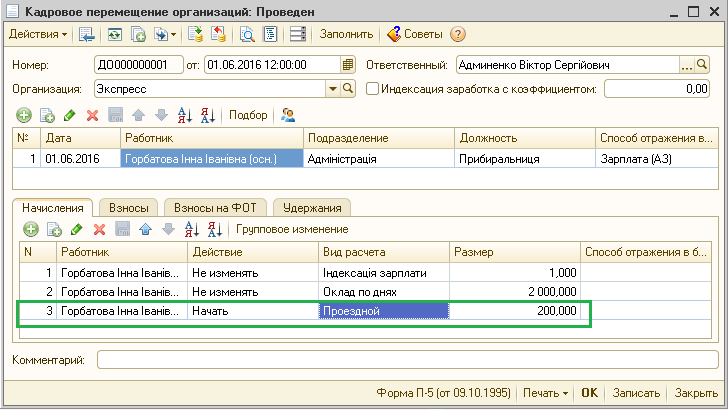This screenshot has height=410, width=728.
Task: Toggle the Индексация заработка с коэффициентом checkbox
Action: (x=372, y=89)
